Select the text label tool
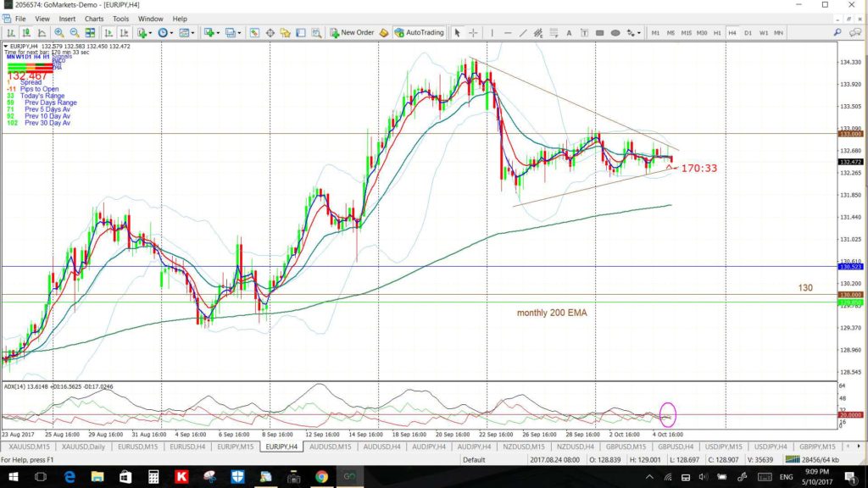This screenshot has height=488, width=868. tap(584, 33)
